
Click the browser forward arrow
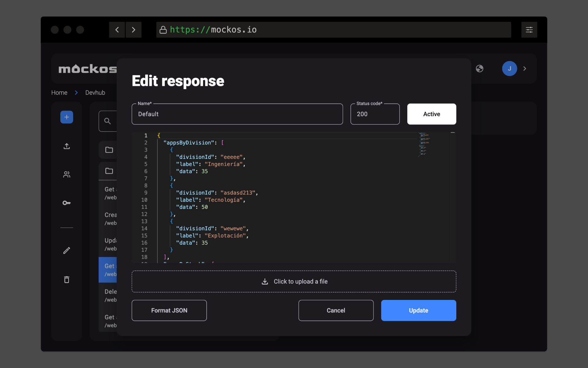tap(134, 30)
